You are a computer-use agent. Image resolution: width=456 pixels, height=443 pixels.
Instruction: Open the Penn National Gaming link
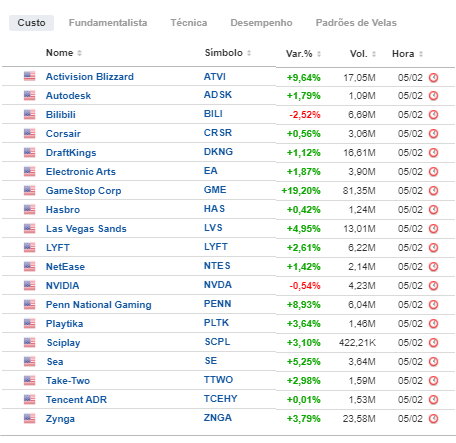(x=99, y=305)
